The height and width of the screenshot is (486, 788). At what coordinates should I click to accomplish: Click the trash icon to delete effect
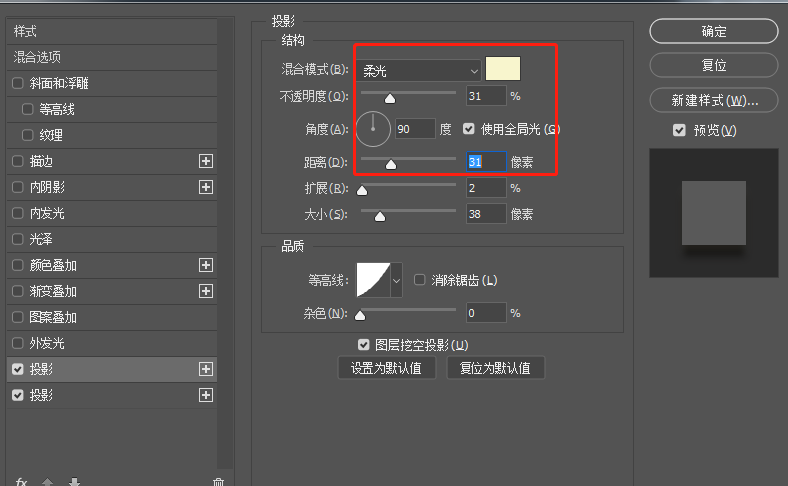(x=218, y=482)
